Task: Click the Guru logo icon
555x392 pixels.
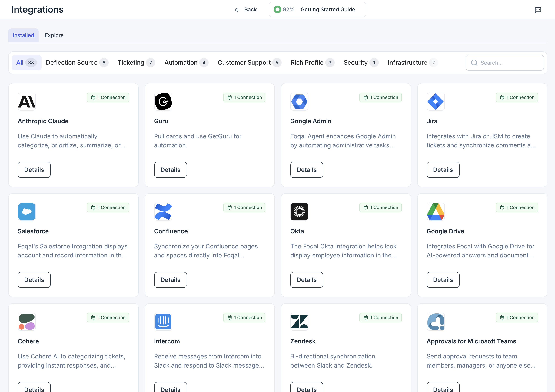Action: tap(163, 102)
